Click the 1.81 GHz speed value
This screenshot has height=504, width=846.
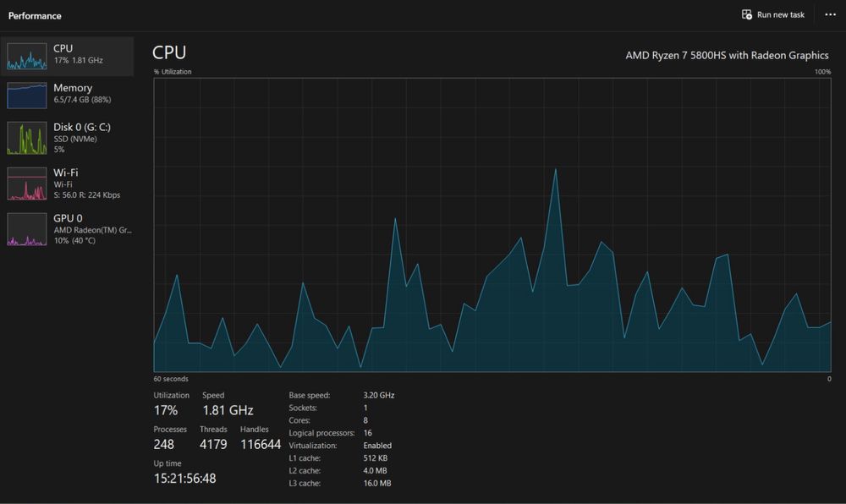click(228, 410)
